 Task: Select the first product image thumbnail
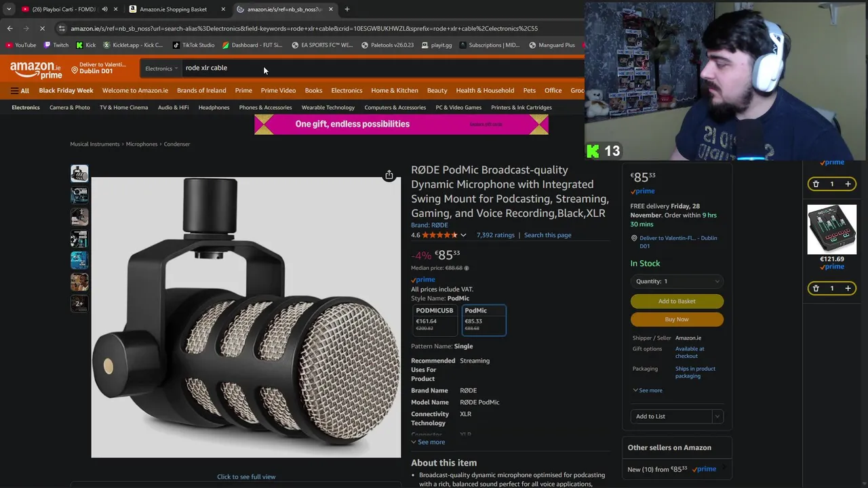[x=79, y=174]
